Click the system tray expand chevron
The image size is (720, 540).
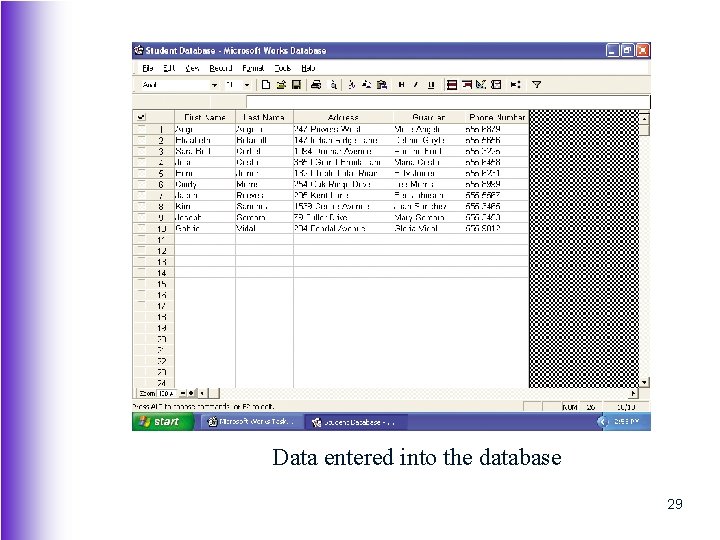click(x=602, y=422)
